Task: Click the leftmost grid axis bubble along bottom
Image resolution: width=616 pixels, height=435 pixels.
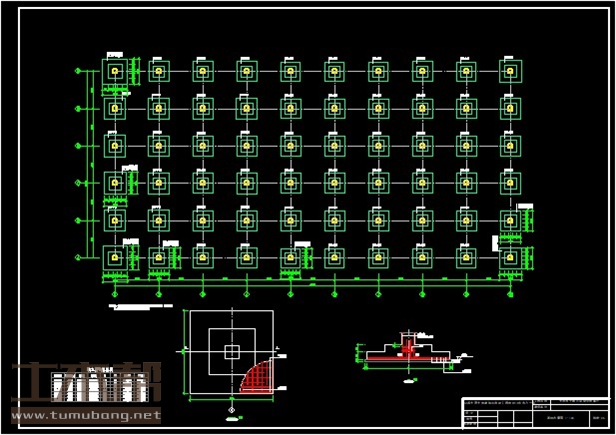Action: point(115,294)
